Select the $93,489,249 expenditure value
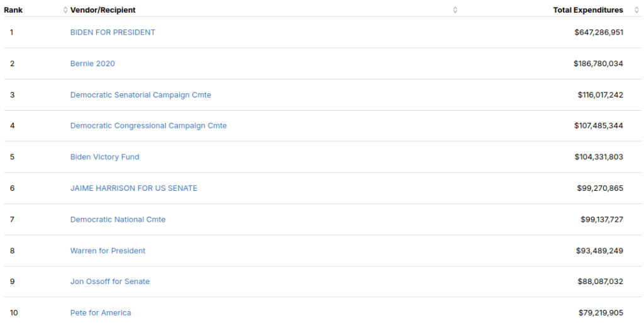Screen dimensions: 644x325 point(599,251)
